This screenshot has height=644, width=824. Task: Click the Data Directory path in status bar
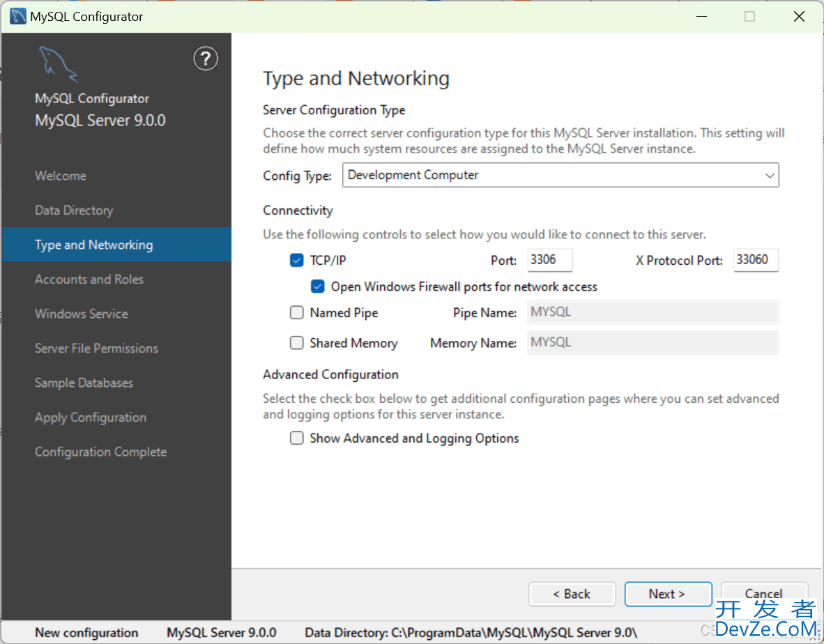click(x=471, y=633)
